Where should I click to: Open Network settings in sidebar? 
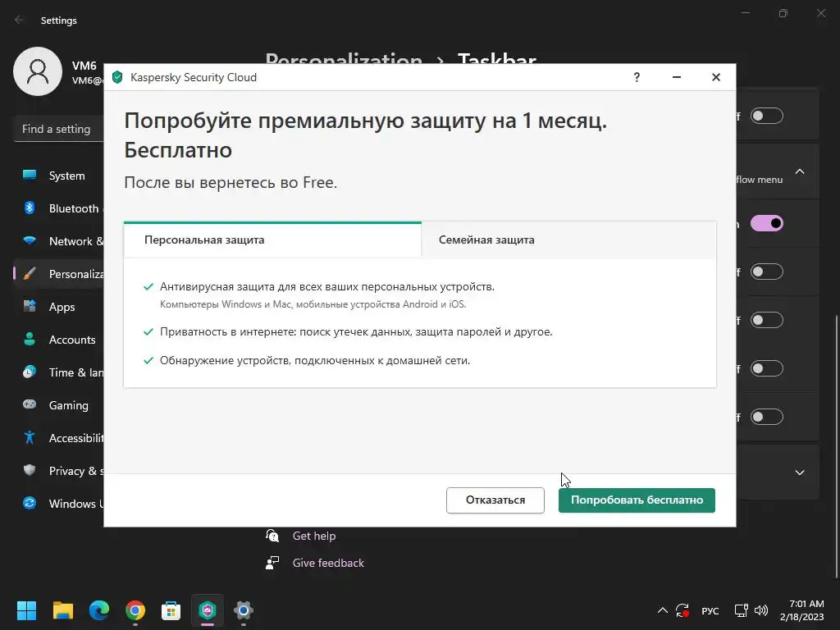point(59,241)
